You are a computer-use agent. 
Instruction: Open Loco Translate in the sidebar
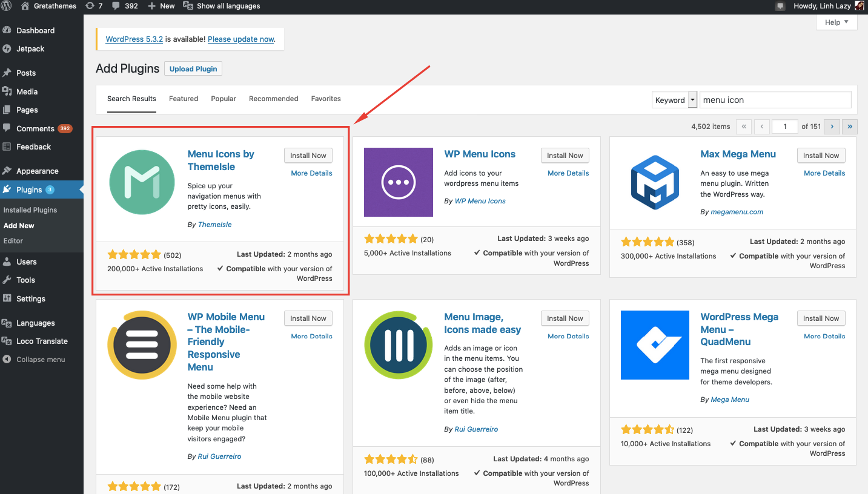42,341
